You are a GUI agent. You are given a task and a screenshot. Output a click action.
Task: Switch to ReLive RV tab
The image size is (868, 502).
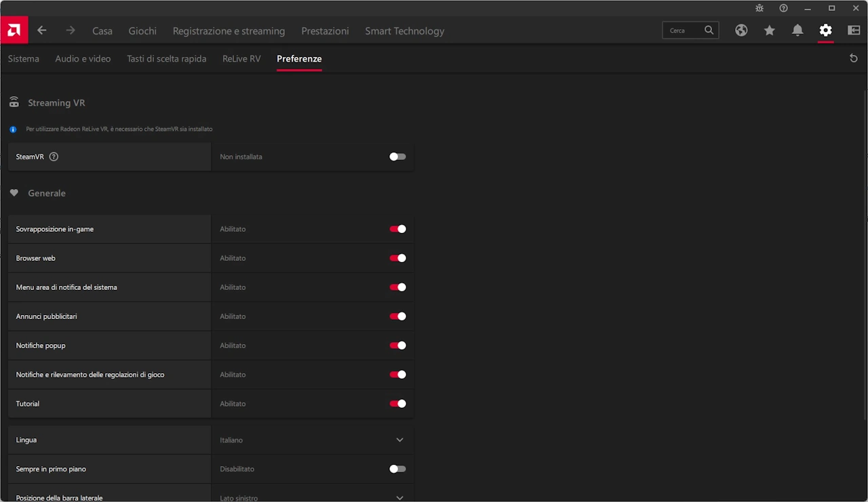(x=241, y=59)
